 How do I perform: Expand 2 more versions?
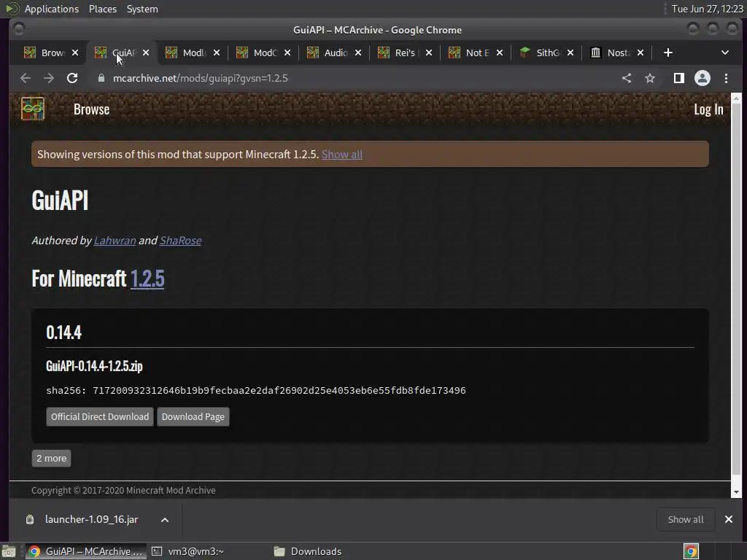click(x=52, y=458)
